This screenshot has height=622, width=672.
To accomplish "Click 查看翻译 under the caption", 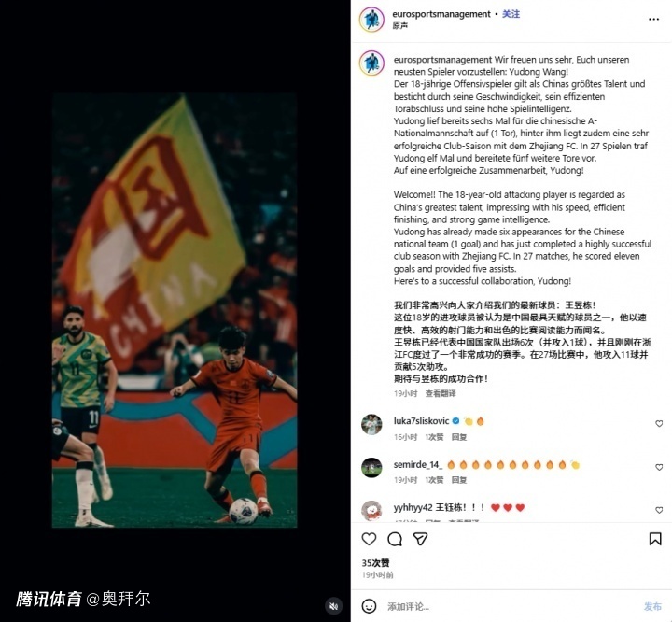I will [x=441, y=393].
